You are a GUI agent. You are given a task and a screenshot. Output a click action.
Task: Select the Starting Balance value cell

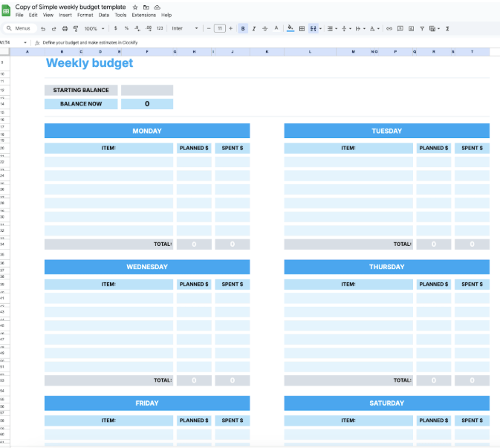pyautogui.click(x=147, y=90)
